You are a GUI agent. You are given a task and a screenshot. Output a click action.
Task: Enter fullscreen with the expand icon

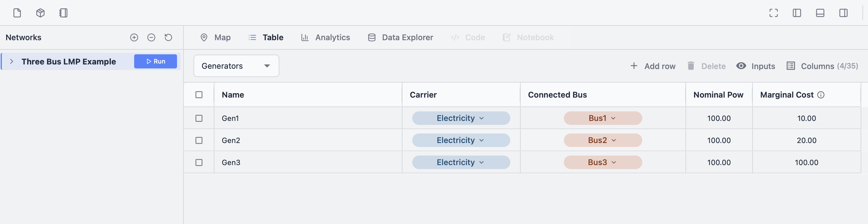pyautogui.click(x=773, y=13)
